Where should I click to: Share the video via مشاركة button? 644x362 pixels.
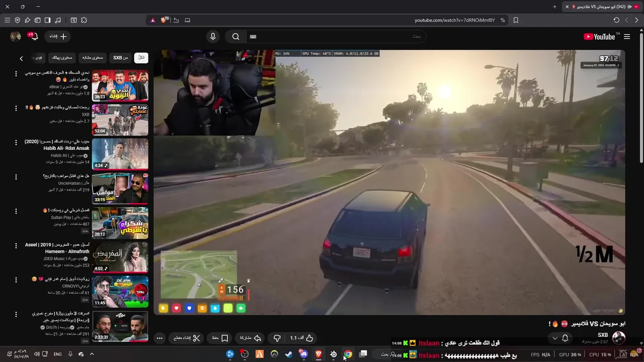click(x=251, y=338)
